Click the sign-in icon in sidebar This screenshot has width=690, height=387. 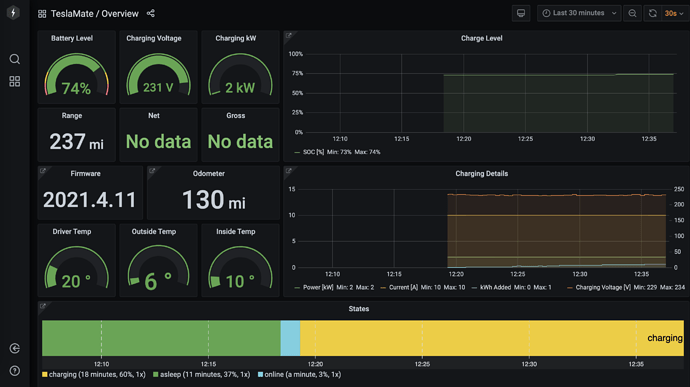(x=15, y=348)
